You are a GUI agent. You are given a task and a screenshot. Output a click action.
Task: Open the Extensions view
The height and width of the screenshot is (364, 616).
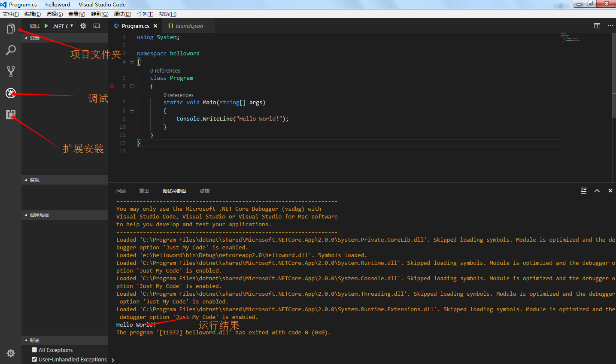[x=11, y=115]
